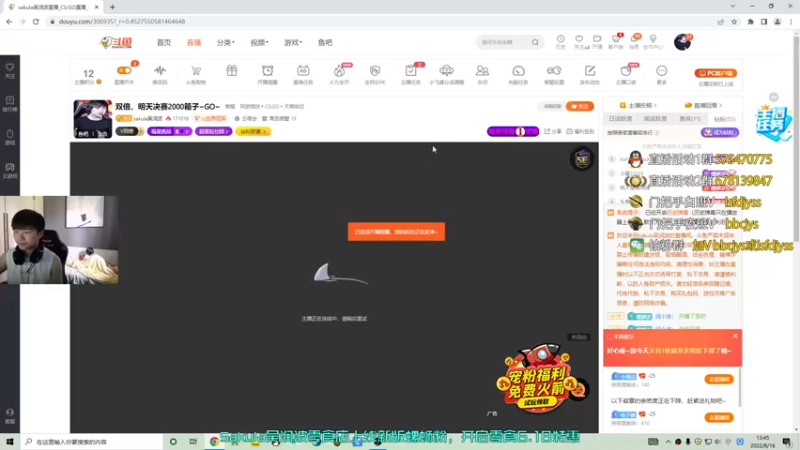Screen dimensions: 800x450
Task: Switch to the 周活跃度 tab
Action: coord(655,118)
